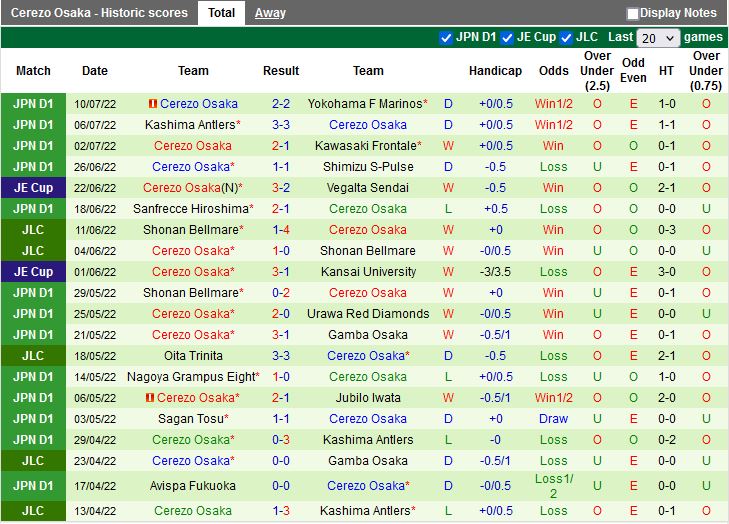Image resolution: width=729 pixels, height=524 pixels.
Task: Open Yokohama F Marinos team link
Action: click(x=365, y=104)
